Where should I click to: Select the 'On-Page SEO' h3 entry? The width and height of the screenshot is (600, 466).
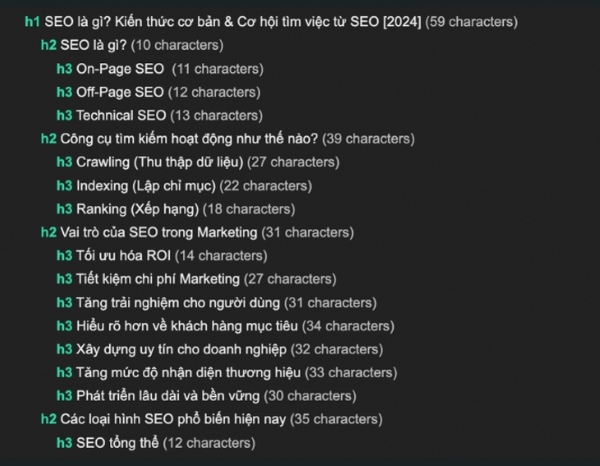tap(120, 69)
